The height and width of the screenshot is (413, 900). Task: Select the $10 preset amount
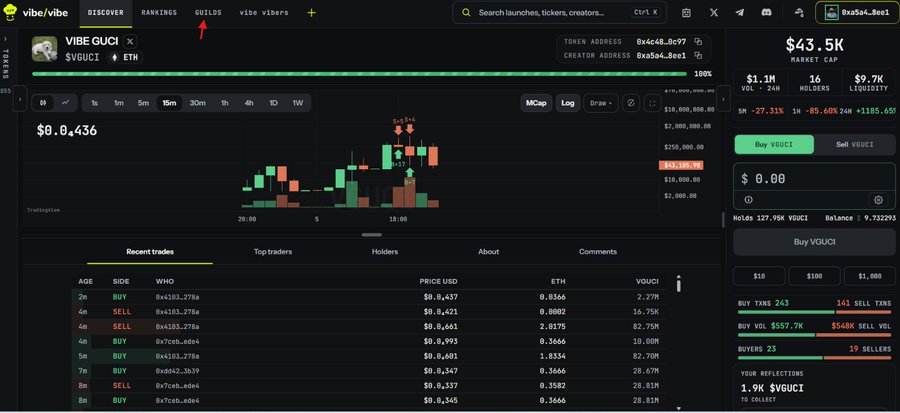coord(759,276)
